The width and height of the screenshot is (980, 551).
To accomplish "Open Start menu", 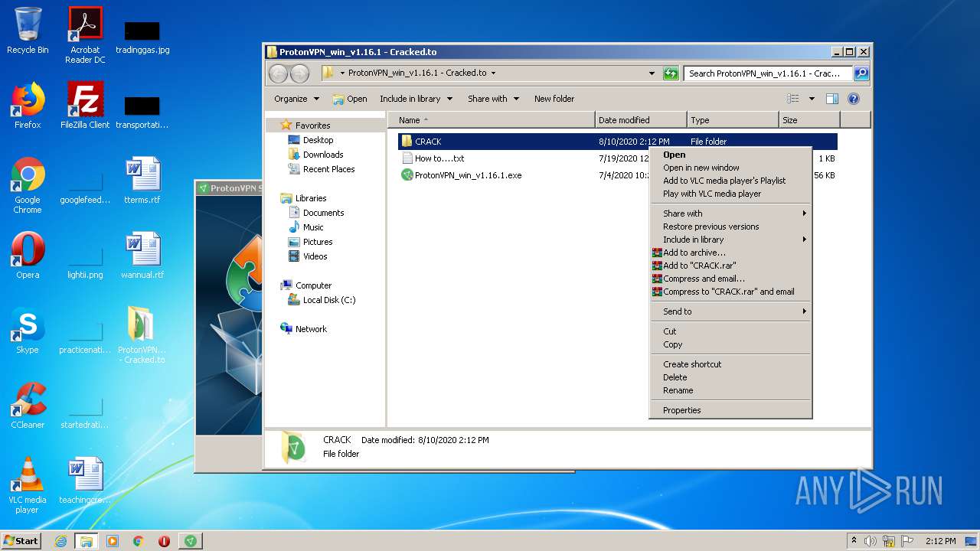I will point(21,540).
